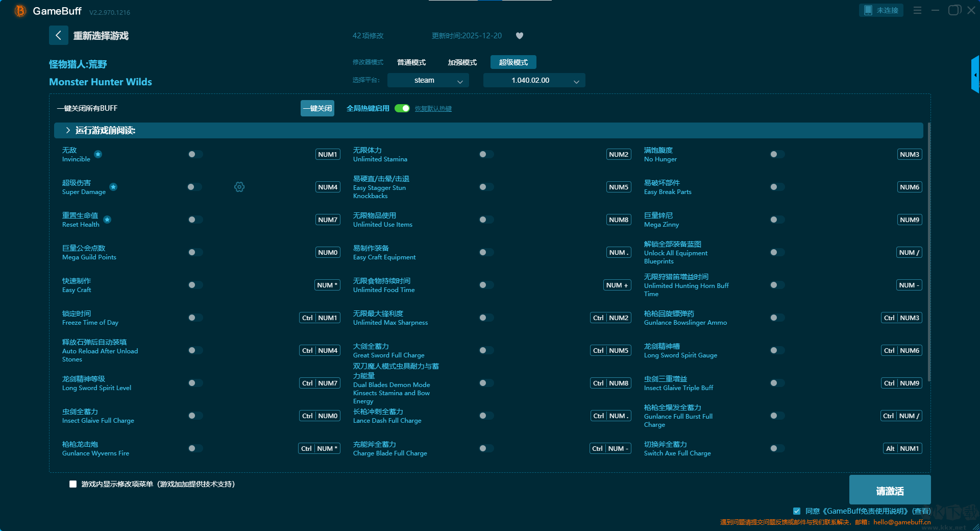This screenshot has width=980, height=531.
Task: Switch to 加强模式 enhanced mode tab
Action: [462, 62]
